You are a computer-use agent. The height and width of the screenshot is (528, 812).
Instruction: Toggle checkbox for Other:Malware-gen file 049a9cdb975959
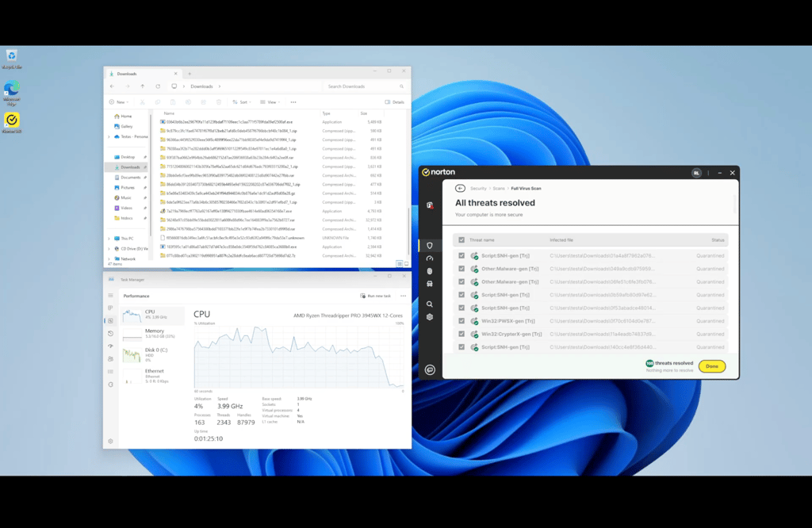pyautogui.click(x=462, y=269)
